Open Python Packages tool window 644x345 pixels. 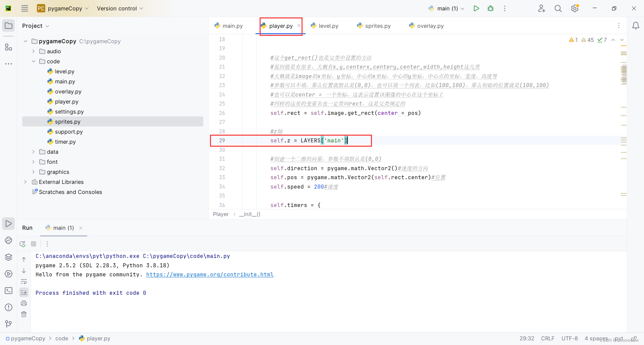point(8,240)
